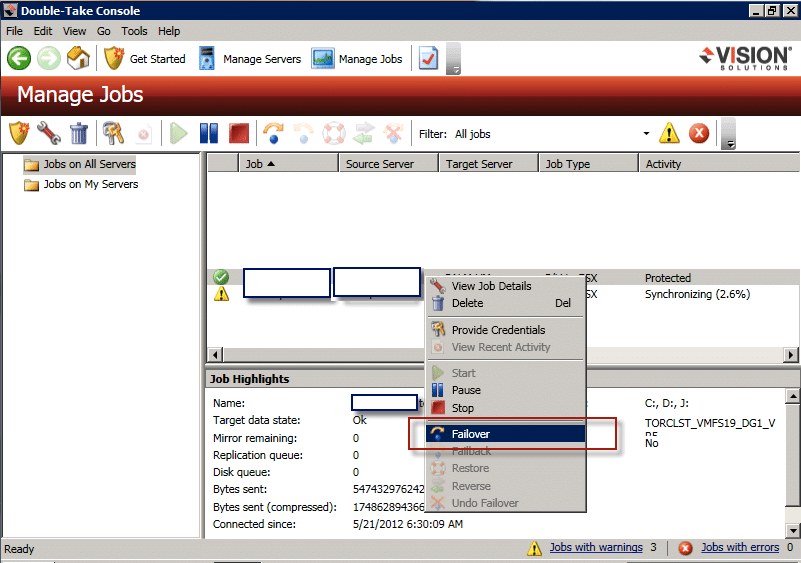Go back with the green back arrow

[x=19, y=58]
